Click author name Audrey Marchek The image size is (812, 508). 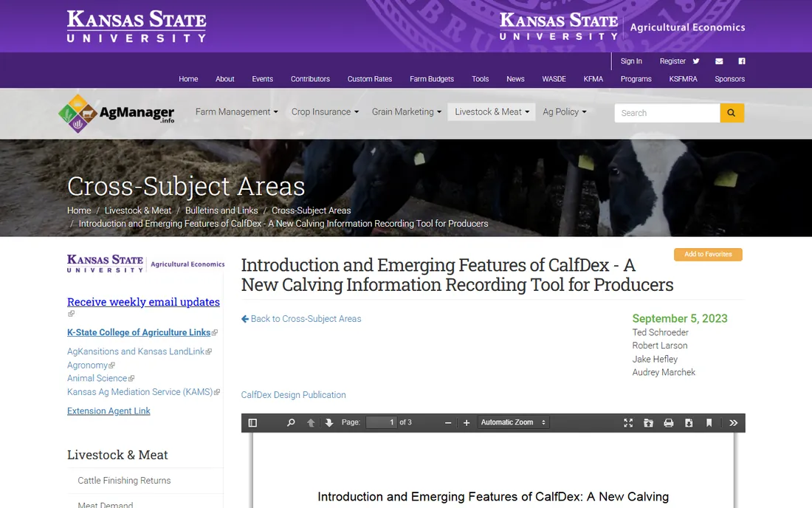[664, 372]
